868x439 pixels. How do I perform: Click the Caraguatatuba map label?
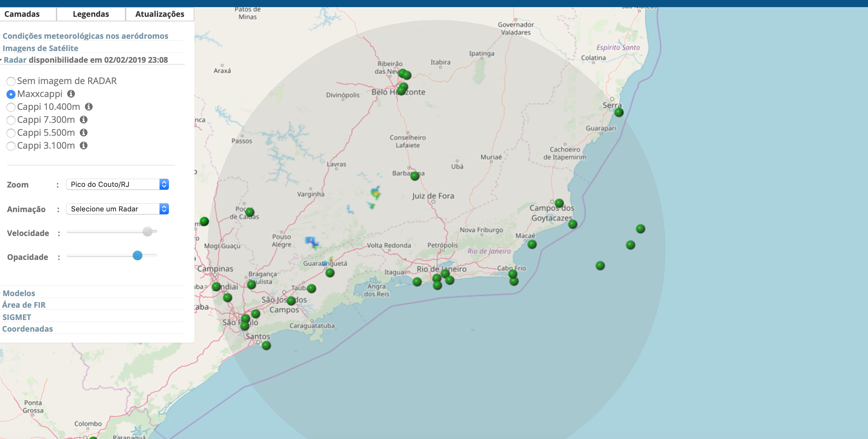(312, 326)
